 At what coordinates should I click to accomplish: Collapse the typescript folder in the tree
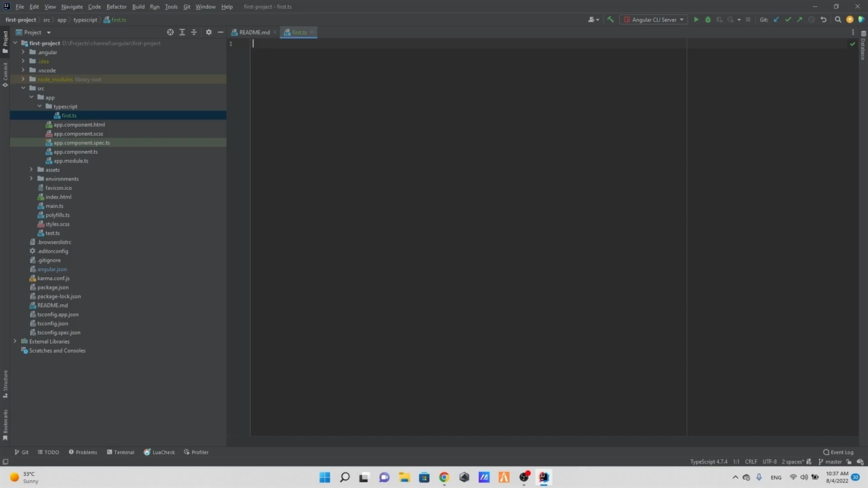[39, 106]
